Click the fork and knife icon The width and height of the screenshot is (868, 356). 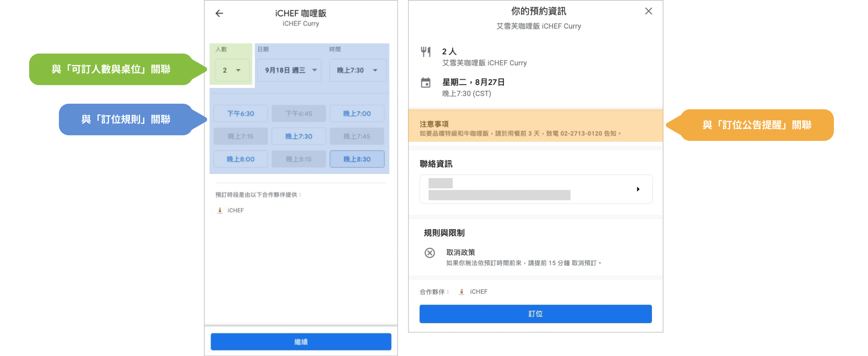pyautogui.click(x=426, y=52)
